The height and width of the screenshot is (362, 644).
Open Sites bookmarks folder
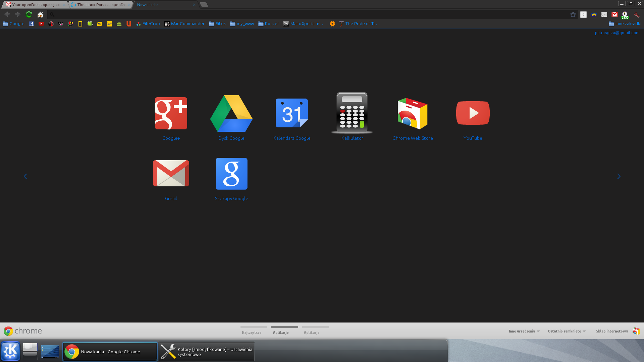[217, 24]
